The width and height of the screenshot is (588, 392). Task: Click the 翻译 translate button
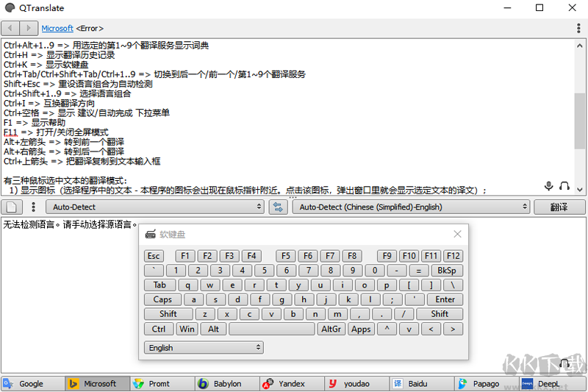559,207
